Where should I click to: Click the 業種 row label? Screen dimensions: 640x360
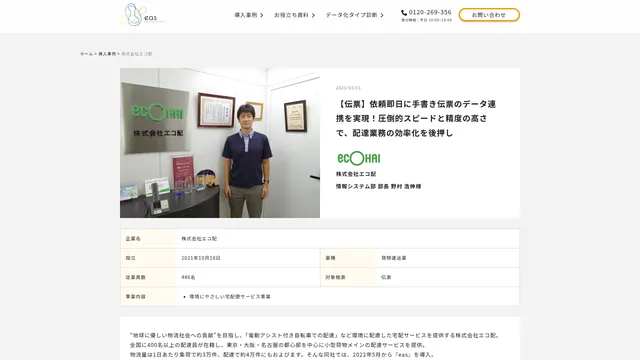coord(330,258)
